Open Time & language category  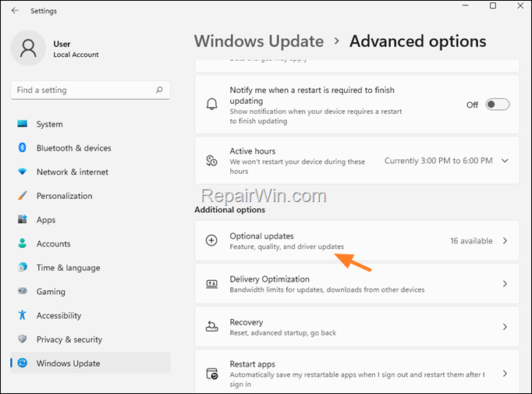(90, 268)
